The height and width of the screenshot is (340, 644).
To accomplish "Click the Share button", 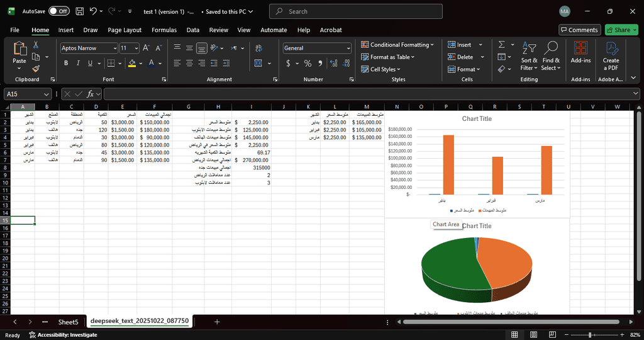I will coord(621,30).
